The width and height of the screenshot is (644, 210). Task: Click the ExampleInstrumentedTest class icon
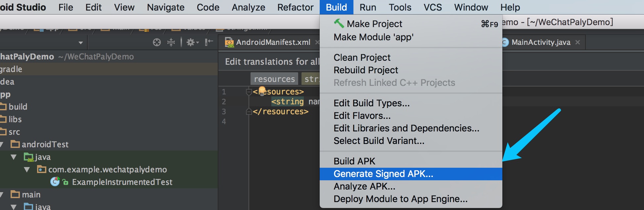click(x=55, y=182)
